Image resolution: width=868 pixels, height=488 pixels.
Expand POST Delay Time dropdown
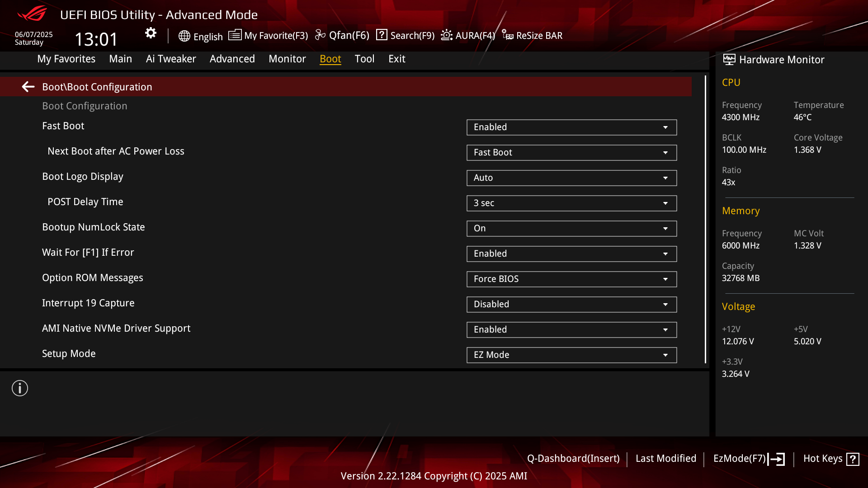571,203
